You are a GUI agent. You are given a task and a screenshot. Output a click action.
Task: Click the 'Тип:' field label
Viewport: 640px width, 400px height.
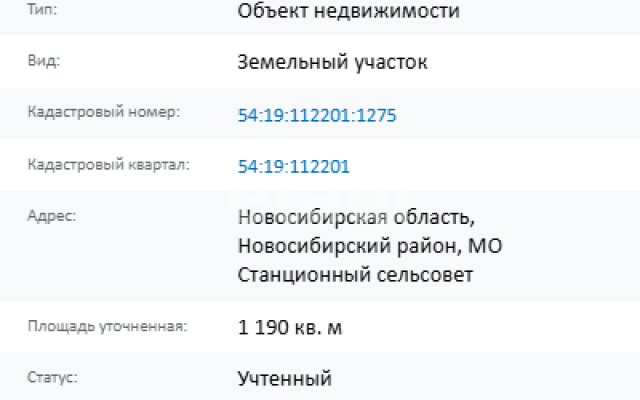point(42,9)
